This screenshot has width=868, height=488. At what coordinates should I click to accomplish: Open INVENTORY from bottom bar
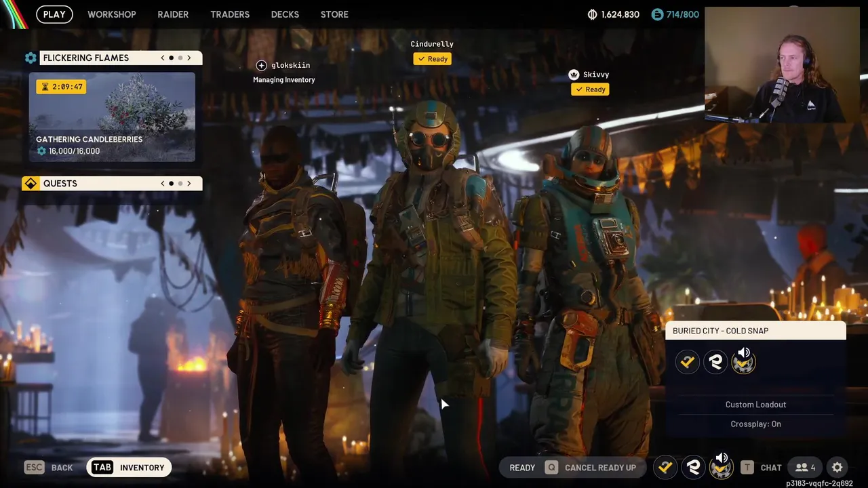pyautogui.click(x=142, y=468)
